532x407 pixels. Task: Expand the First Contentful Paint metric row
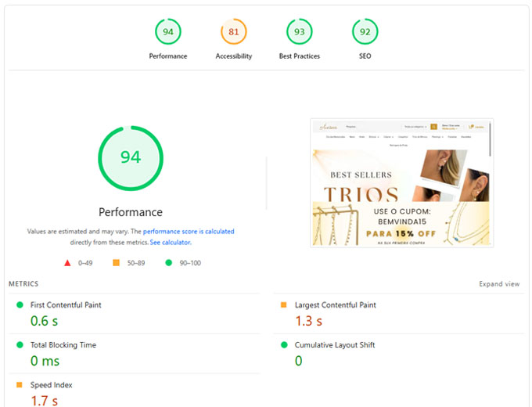tap(66, 305)
